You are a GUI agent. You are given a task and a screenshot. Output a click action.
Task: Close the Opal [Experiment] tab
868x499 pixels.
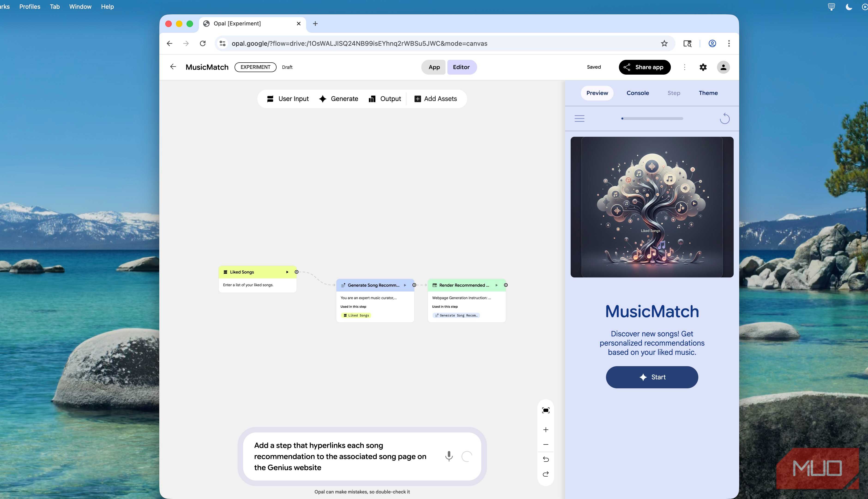tap(298, 24)
